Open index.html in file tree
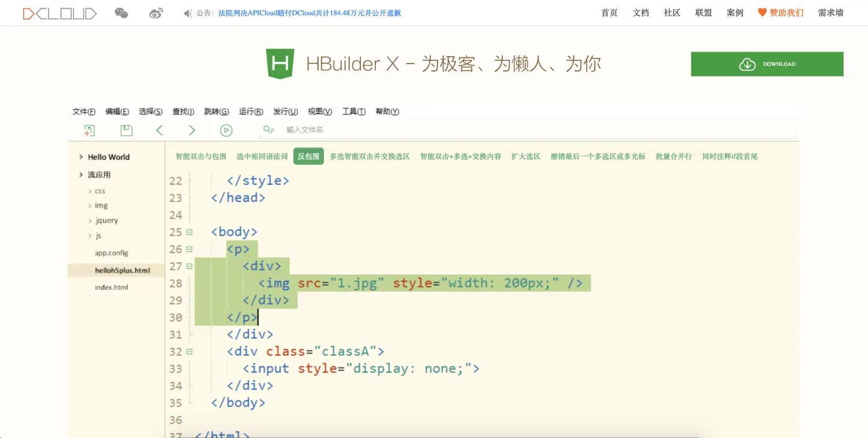Image resolution: width=868 pixels, height=438 pixels. coord(111,288)
